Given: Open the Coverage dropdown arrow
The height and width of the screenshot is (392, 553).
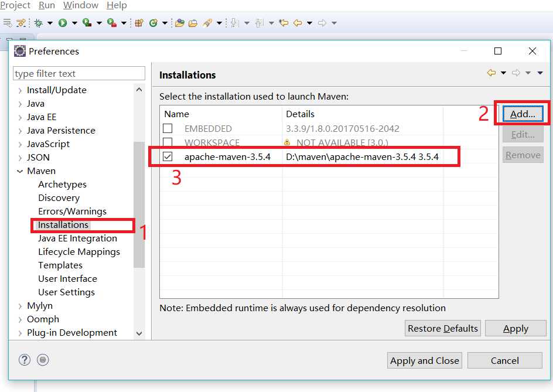Looking at the screenshot, I should coord(99,23).
